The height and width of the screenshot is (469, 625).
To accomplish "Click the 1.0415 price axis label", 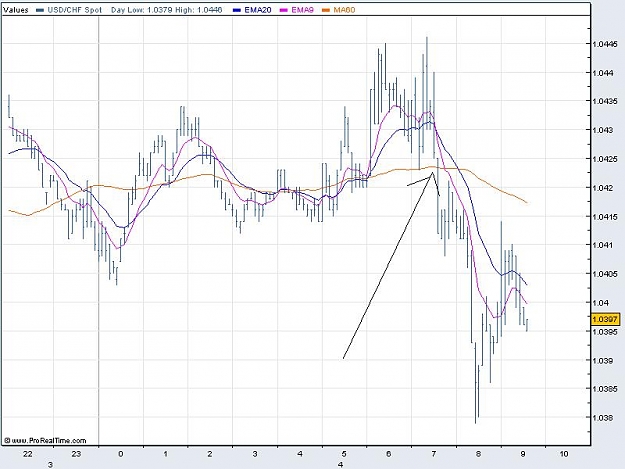I will click(605, 217).
